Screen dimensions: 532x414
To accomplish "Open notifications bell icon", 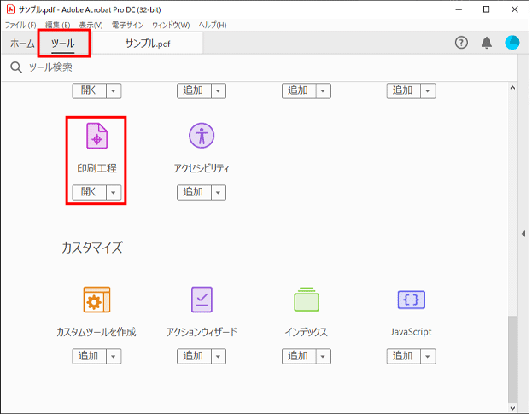I will (x=487, y=43).
